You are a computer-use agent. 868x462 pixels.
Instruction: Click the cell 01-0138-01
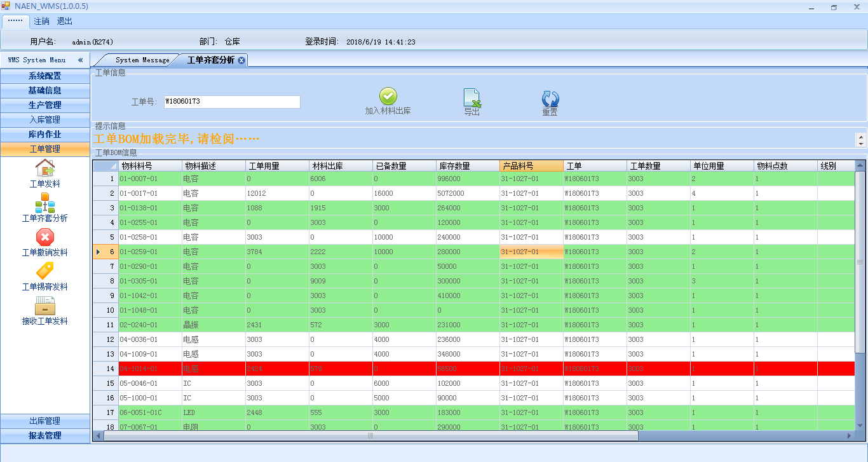click(x=150, y=208)
